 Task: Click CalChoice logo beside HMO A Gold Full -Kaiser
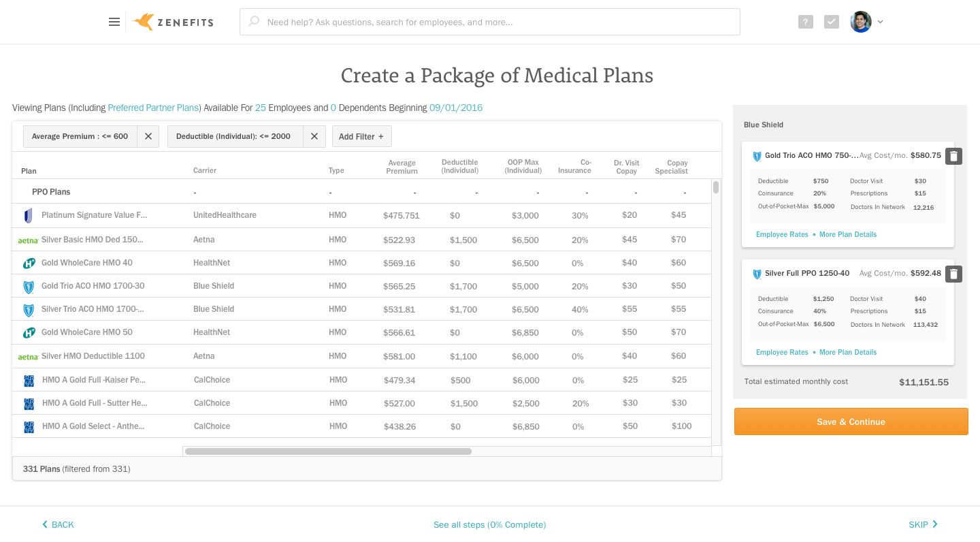coord(29,381)
